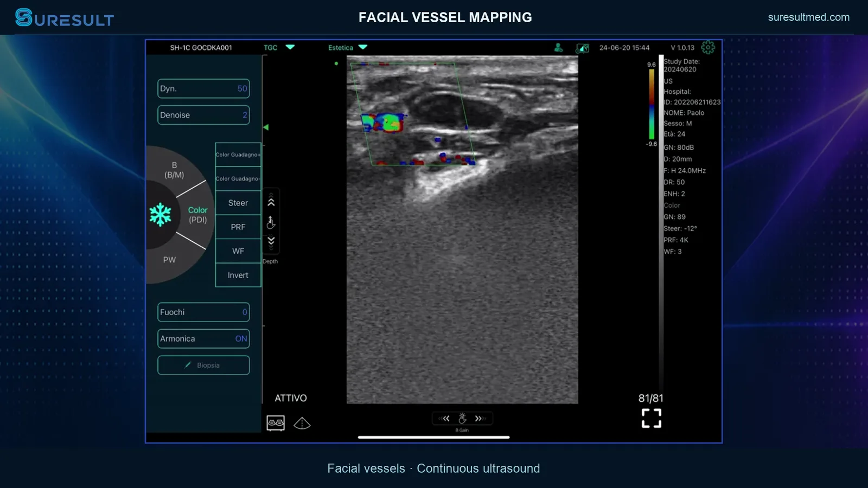This screenshot has height=488, width=868.
Task: Click the ATTIVO status label
Action: [291, 398]
